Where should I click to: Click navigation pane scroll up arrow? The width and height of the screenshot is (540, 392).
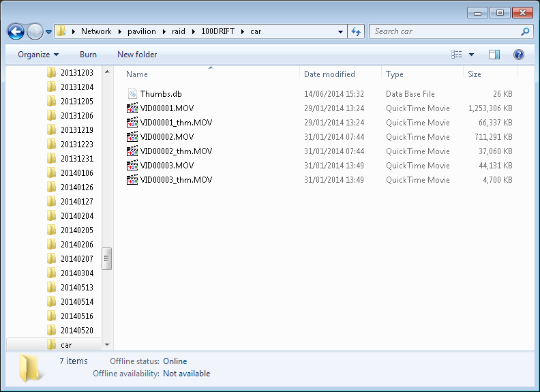107,72
